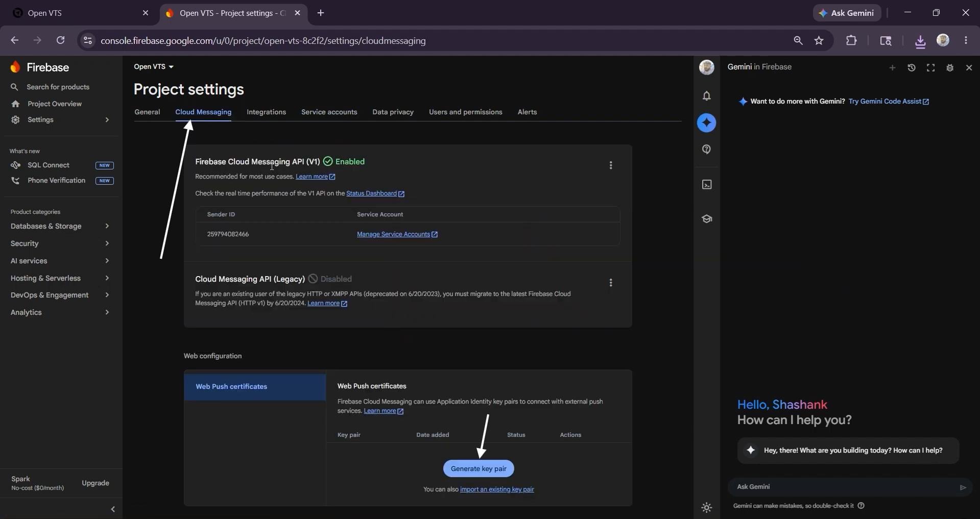Send the Ask Gemini message arrow
Screen dimensions: 980x519
[x=963, y=487]
